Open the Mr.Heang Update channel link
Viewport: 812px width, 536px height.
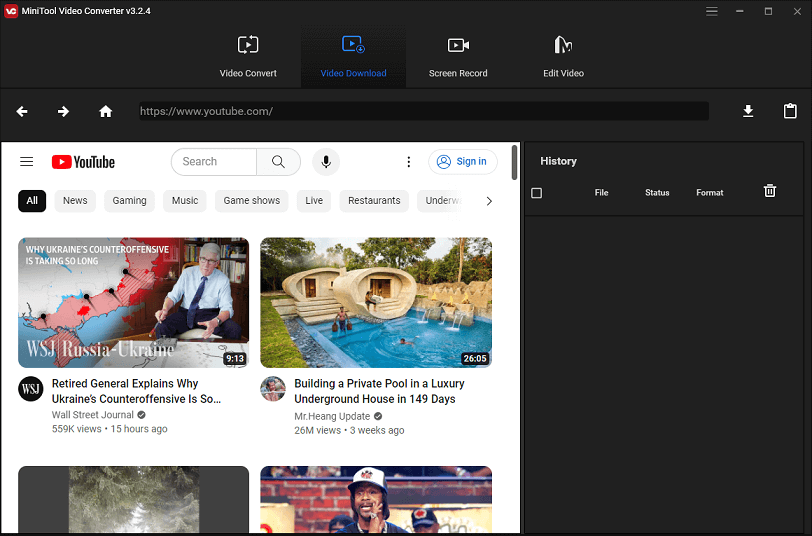pyautogui.click(x=332, y=416)
